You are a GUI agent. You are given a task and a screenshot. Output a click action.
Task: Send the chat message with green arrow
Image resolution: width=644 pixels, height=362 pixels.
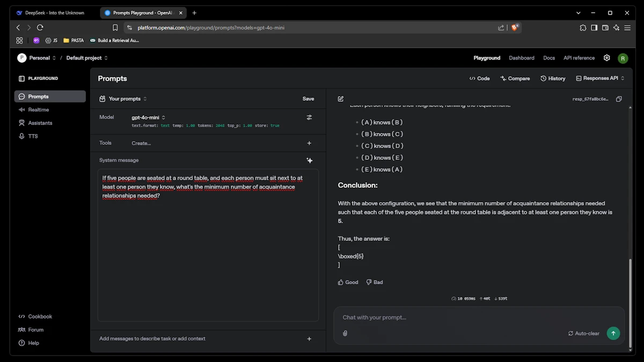point(613,333)
